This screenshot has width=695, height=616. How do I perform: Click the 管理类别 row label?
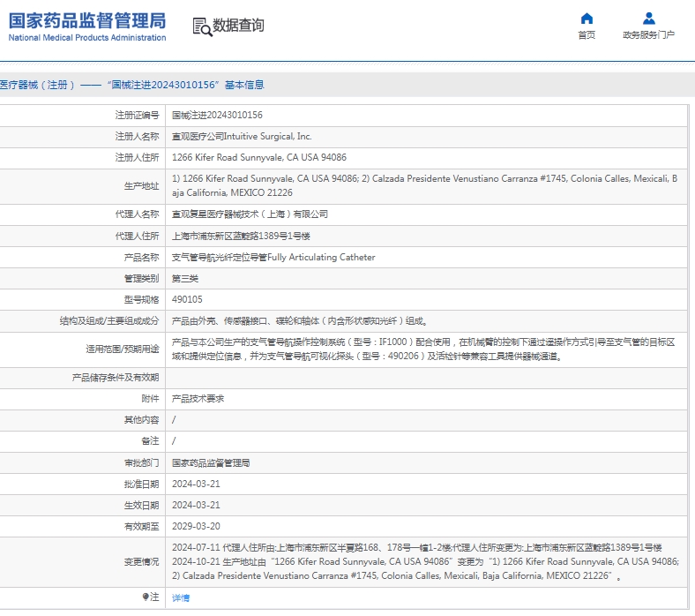141,279
